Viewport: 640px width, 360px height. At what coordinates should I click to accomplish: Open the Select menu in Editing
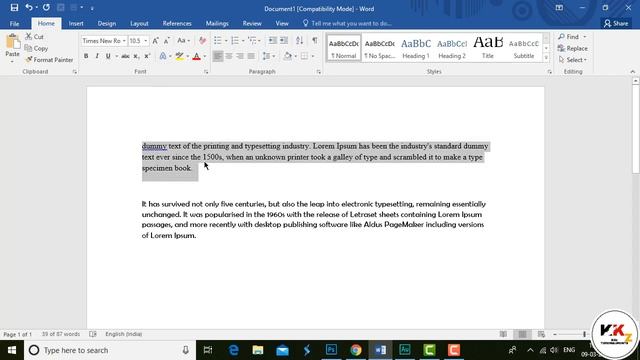coord(573,60)
